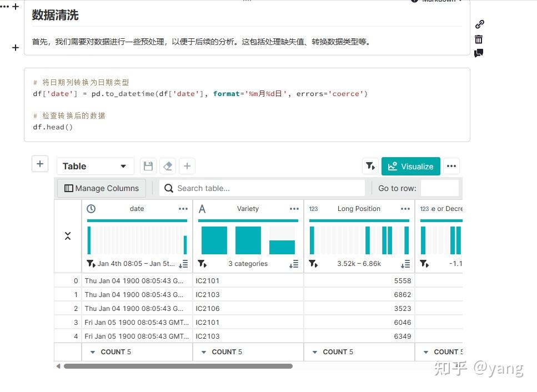Clear the table with the eraser icon
Screen dimensions: 537x392
pyautogui.click(x=168, y=165)
